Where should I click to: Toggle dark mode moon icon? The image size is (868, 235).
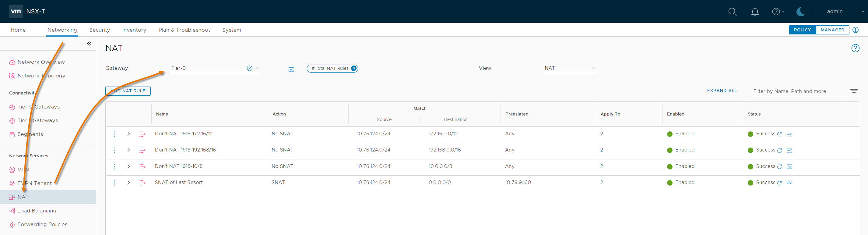[800, 12]
